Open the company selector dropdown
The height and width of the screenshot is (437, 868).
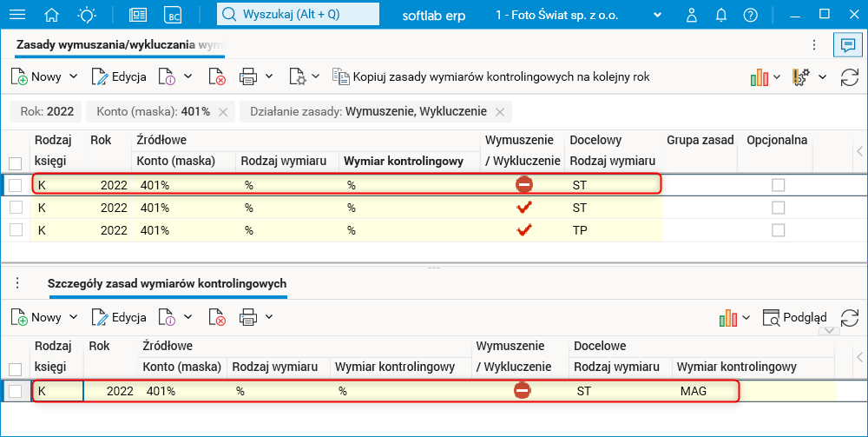click(657, 15)
